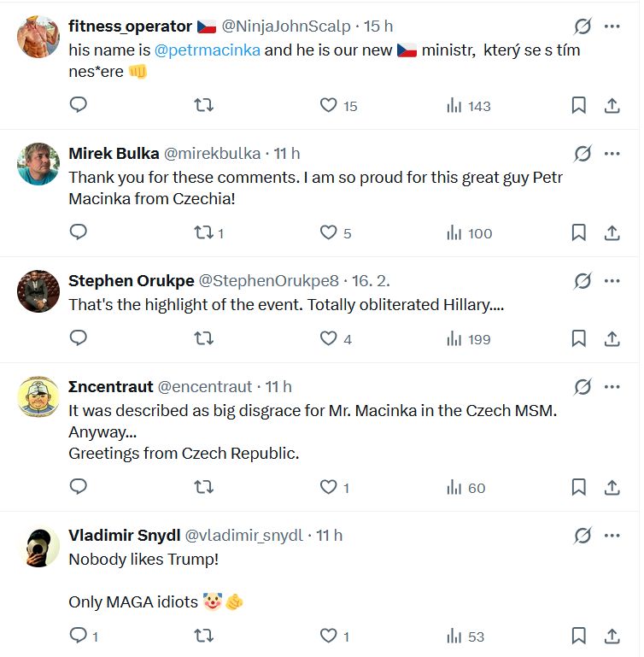Open more options menu on Vladimir Snydl's tweet

pyautogui.click(x=612, y=535)
